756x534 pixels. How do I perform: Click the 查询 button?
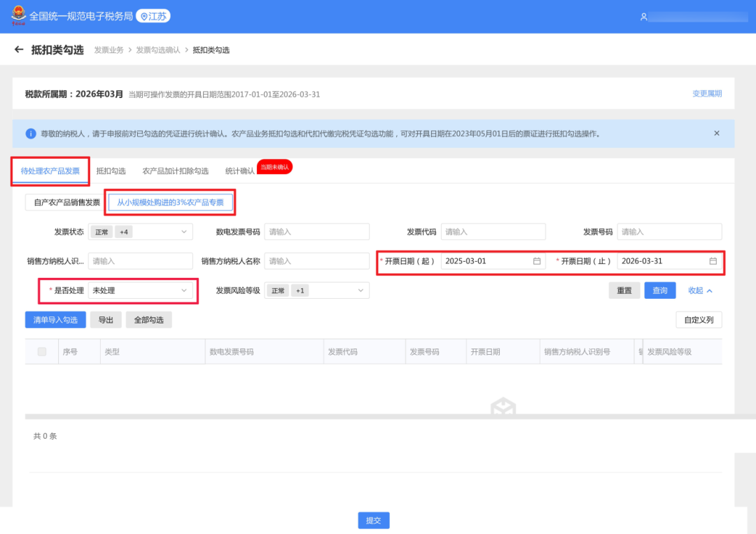(660, 290)
